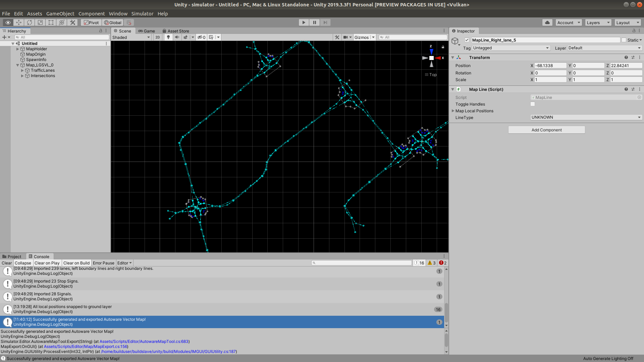The height and width of the screenshot is (362, 644).
Task: Open the Layer dropdown Default
Action: click(x=605, y=48)
